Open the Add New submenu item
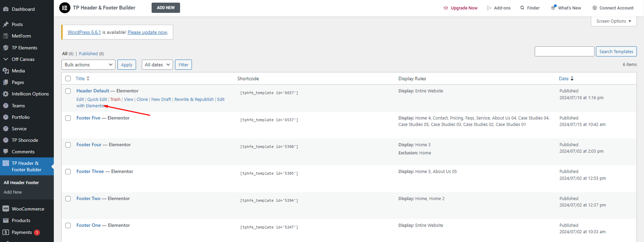This screenshot has width=644, height=242. coord(13,192)
